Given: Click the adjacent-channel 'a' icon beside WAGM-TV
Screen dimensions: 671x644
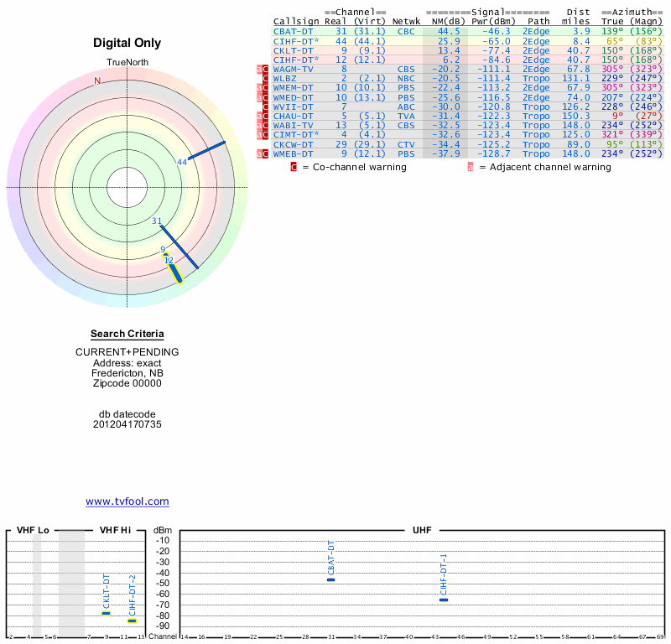Looking at the screenshot, I should tap(259, 70).
